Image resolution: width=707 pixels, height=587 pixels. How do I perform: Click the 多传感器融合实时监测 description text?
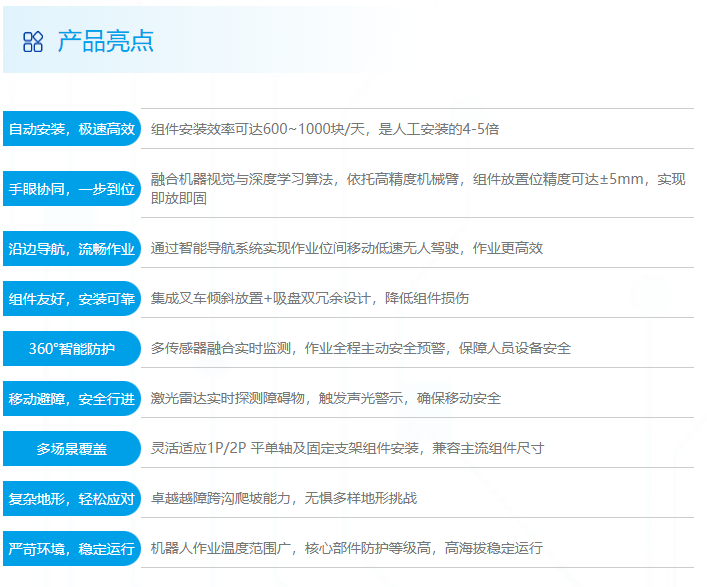[x=360, y=348]
